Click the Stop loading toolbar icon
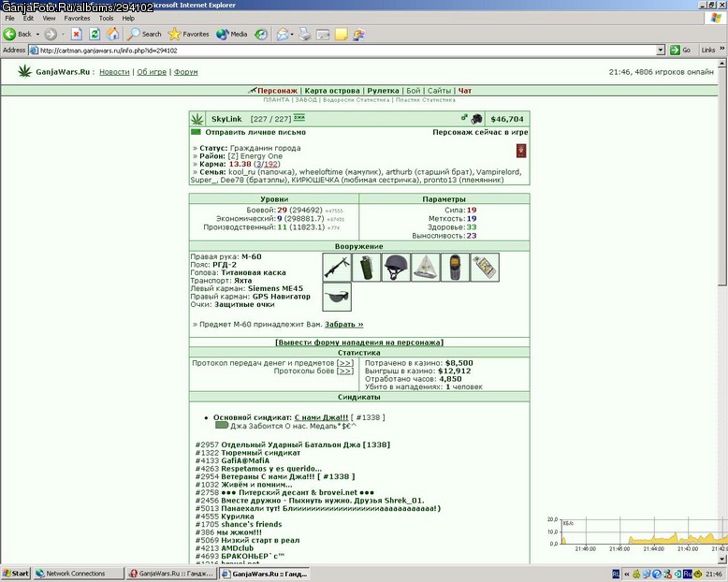 77,34
